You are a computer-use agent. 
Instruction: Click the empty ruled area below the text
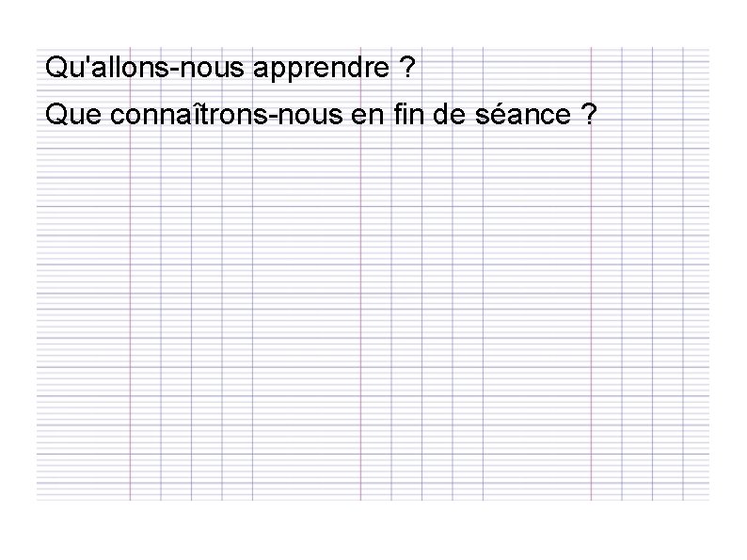373,319
